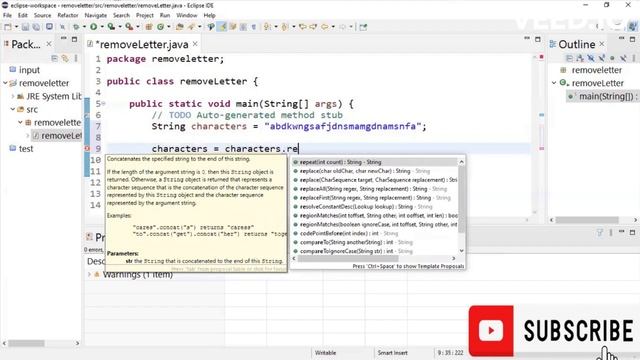The width and height of the screenshot is (640, 360).
Task: Click the Smart Insert status bar entry
Action: (x=392, y=353)
